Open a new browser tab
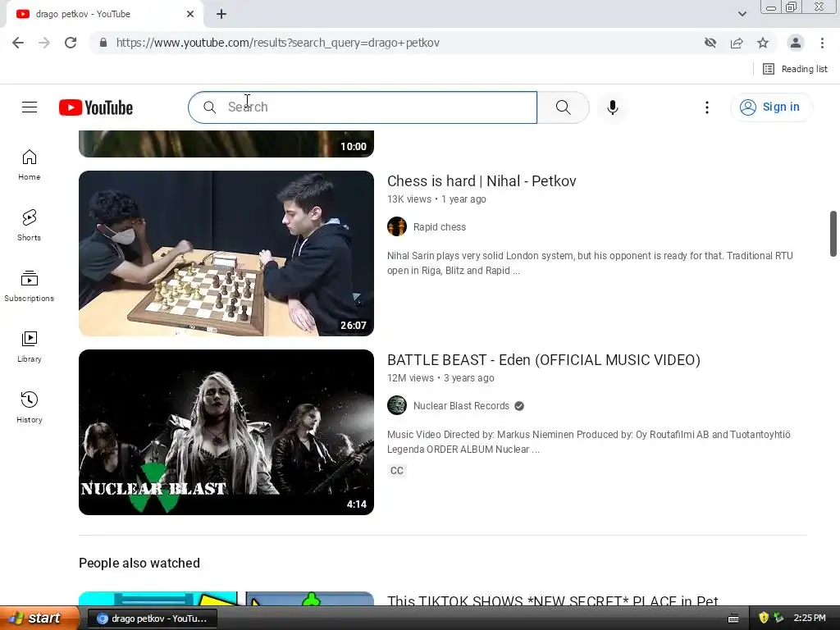The image size is (840, 630). tap(221, 14)
